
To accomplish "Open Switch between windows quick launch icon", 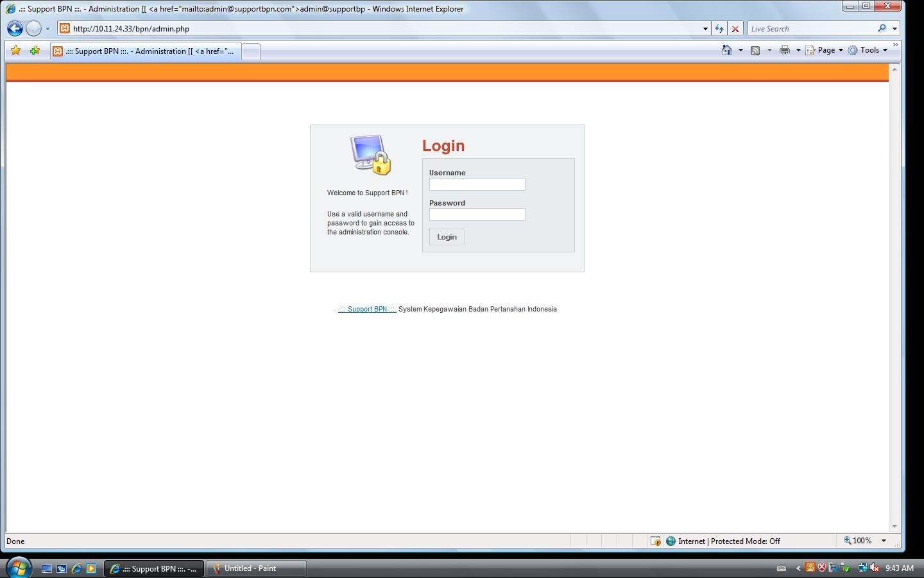I will coord(62,568).
